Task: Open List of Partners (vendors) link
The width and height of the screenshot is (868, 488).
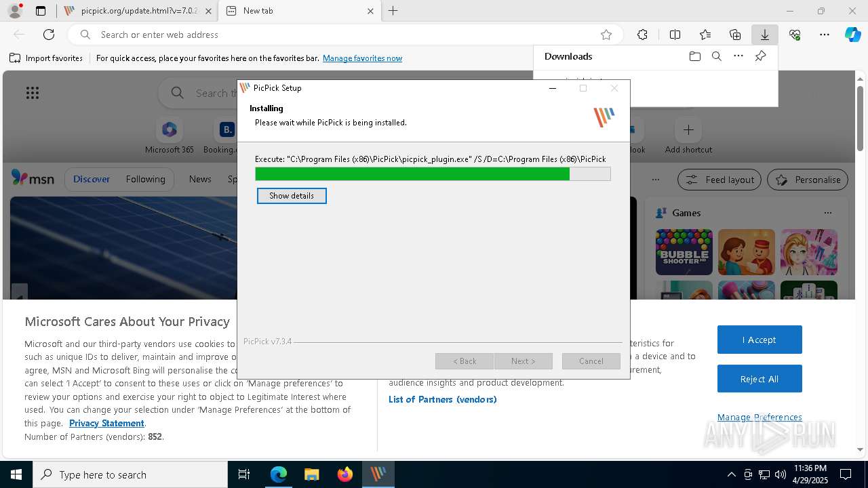Action: (x=443, y=399)
